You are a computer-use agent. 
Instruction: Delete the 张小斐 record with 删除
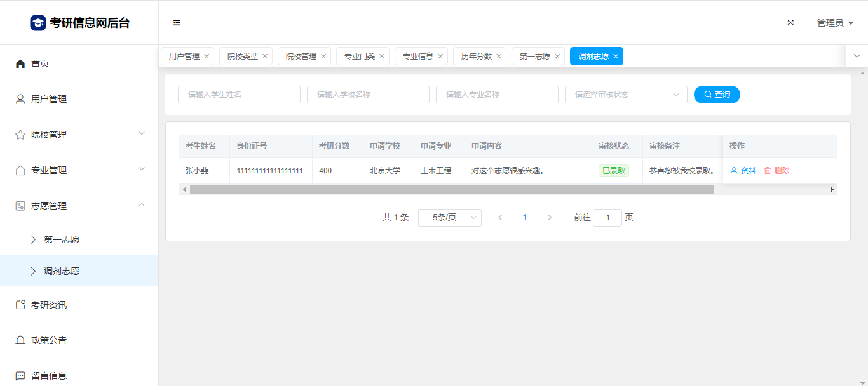[776, 171]
